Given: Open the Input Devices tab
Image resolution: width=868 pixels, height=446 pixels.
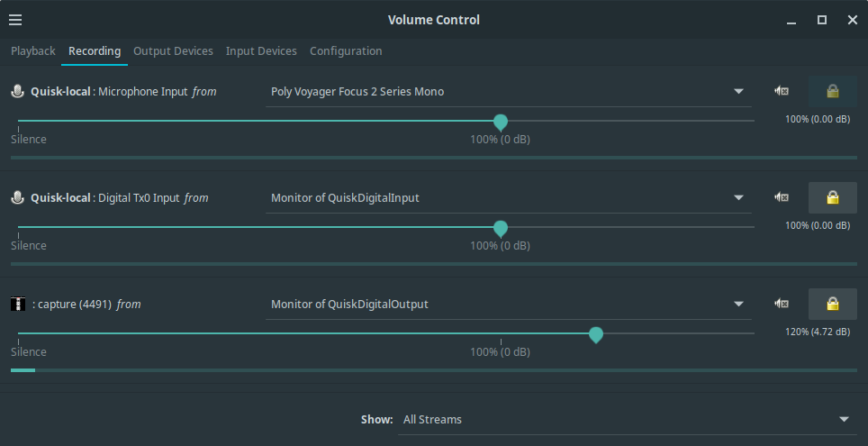Looking at the screenshot, I should point(261,51).
